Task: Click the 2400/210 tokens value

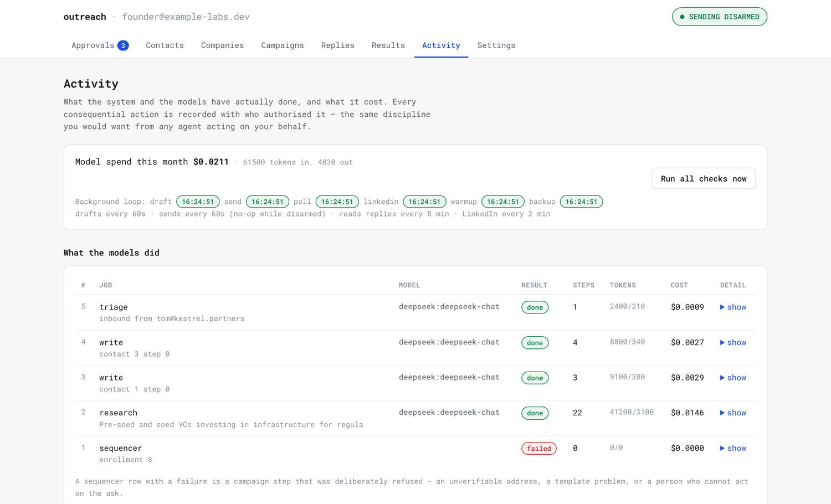Action: pos(627,306)
